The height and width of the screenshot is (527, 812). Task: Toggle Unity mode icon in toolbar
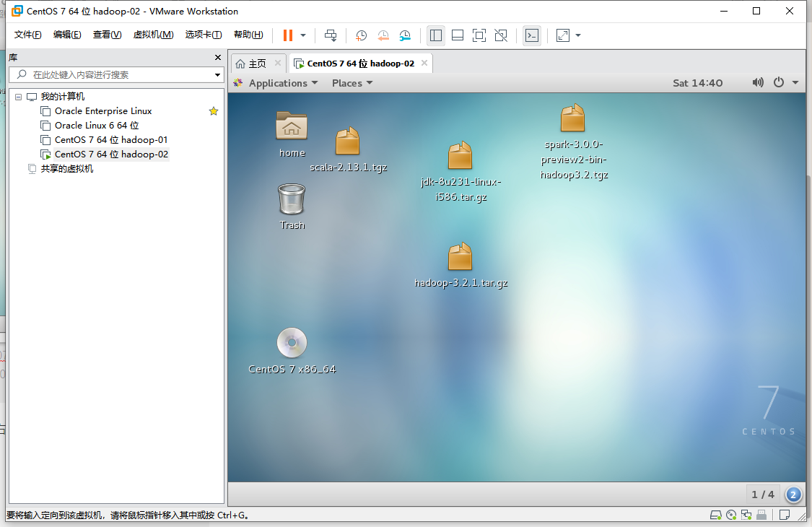click(x=501, y=35)
